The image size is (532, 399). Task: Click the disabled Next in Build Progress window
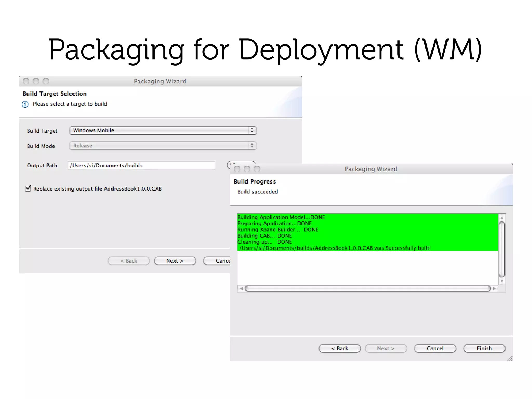tap(386, 348)
